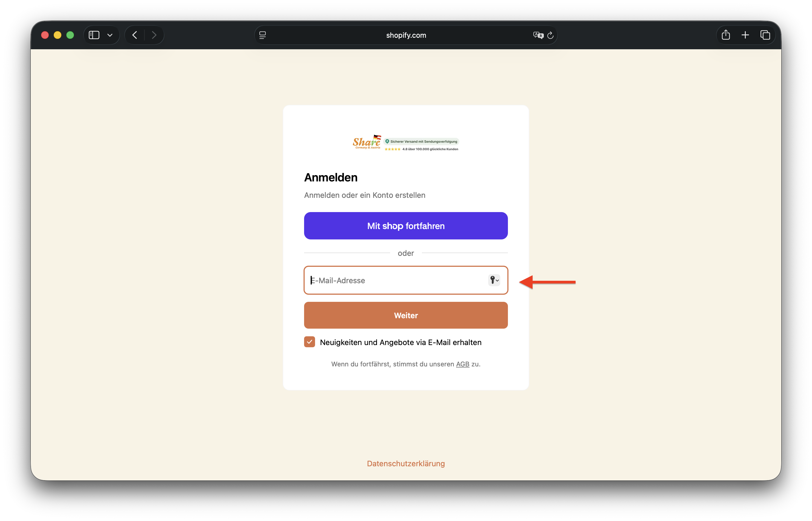This screenshot has width=812, height=521.
Task: Reload the page with refresh icon
Action: click(550, 35)
